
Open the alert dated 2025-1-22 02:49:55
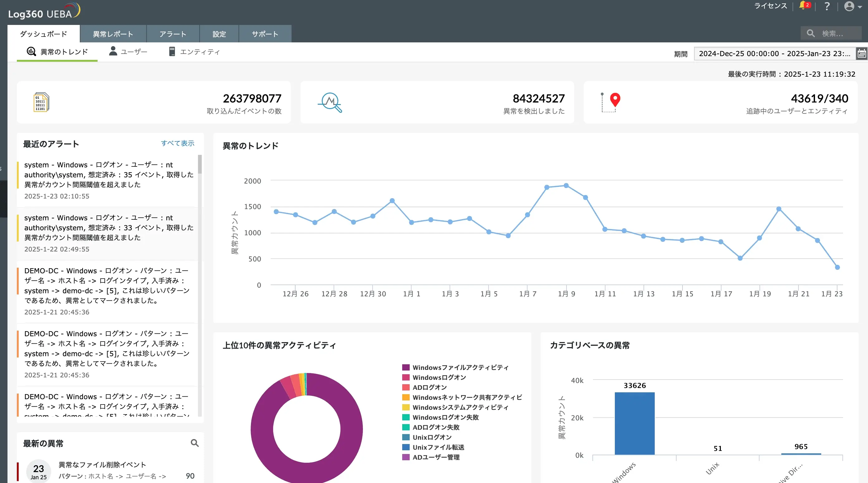[107, 233]
